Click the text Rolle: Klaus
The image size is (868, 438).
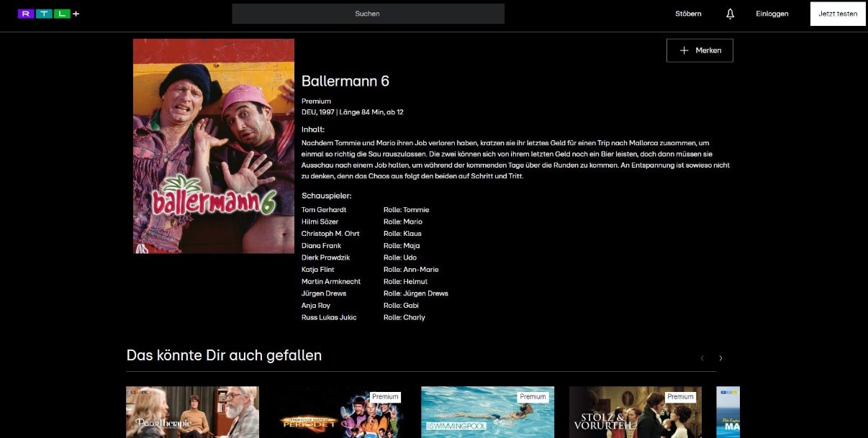(402, 234)
